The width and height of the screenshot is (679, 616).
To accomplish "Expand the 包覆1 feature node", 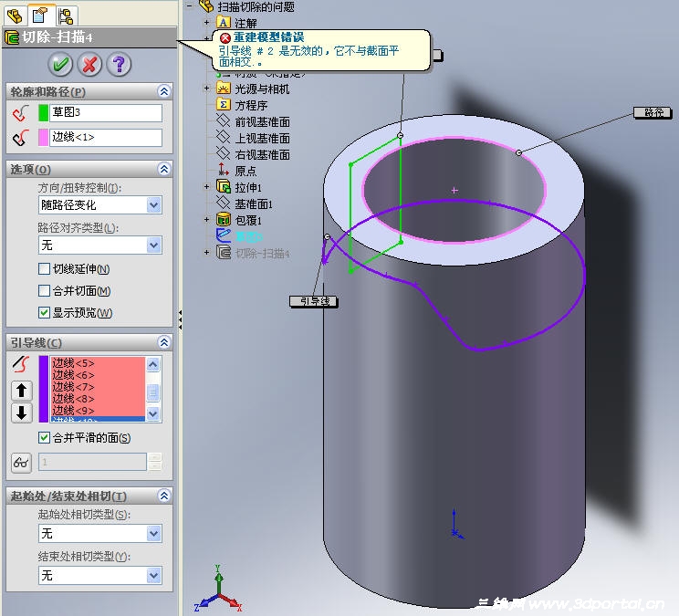I will pyautogui.click(x=206, y=219).
